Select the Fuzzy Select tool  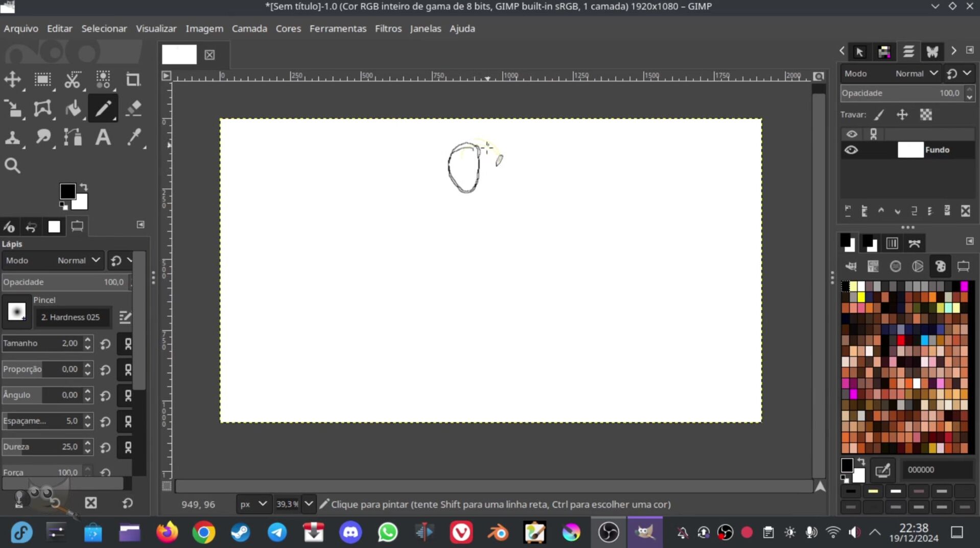point(103,79)
